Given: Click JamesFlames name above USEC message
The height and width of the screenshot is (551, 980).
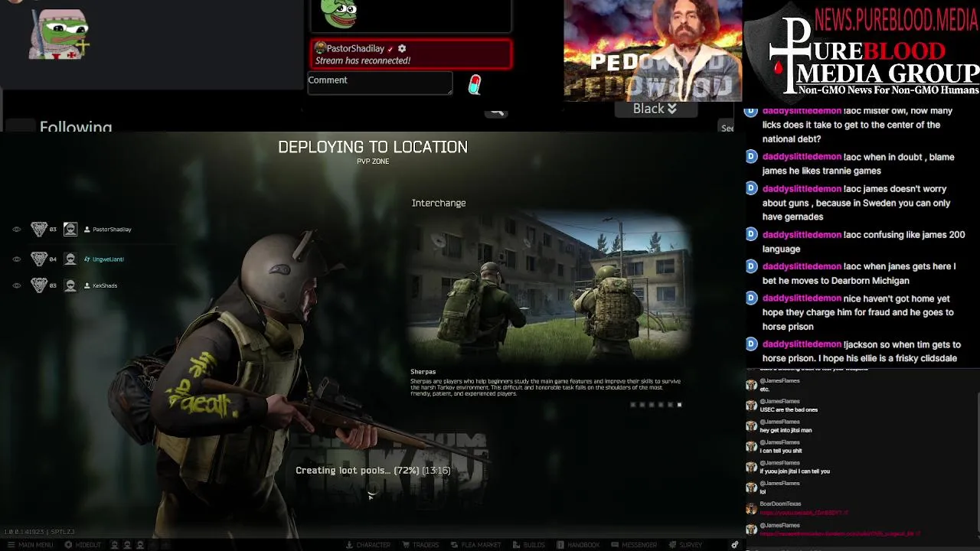Looking at the screenshot, I should (779, 402).
